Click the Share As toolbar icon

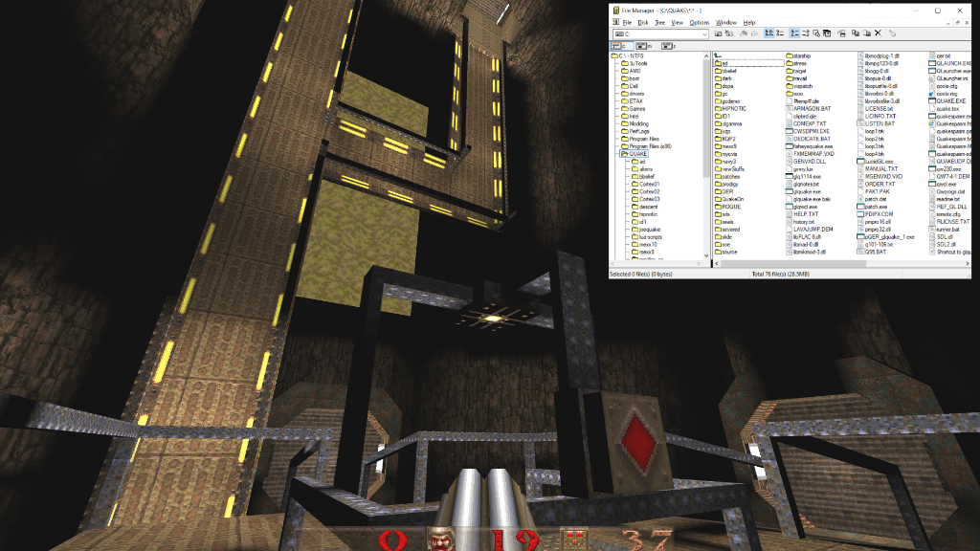tap(744, 33)
